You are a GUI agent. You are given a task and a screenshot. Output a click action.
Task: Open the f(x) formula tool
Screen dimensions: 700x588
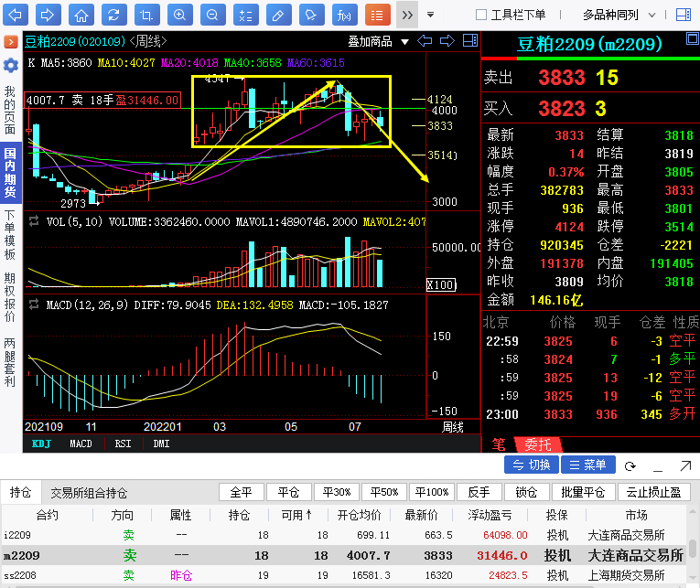click(343, 15)
